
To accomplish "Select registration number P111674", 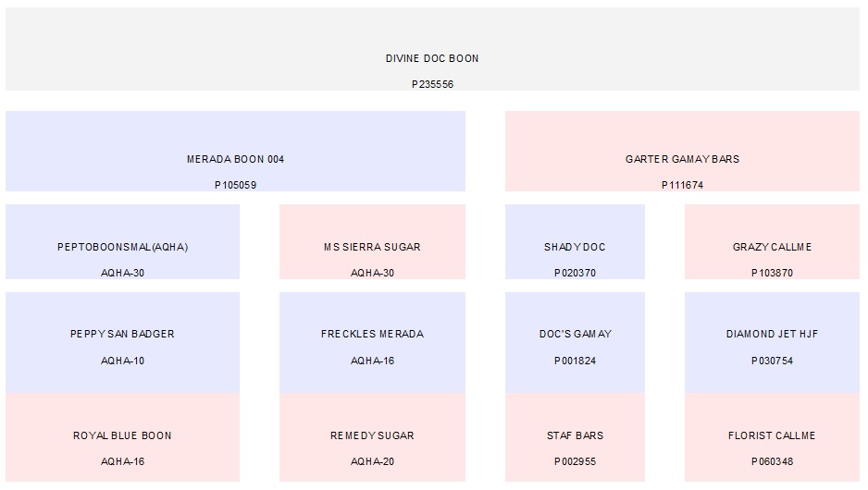I will click(682, 185).
